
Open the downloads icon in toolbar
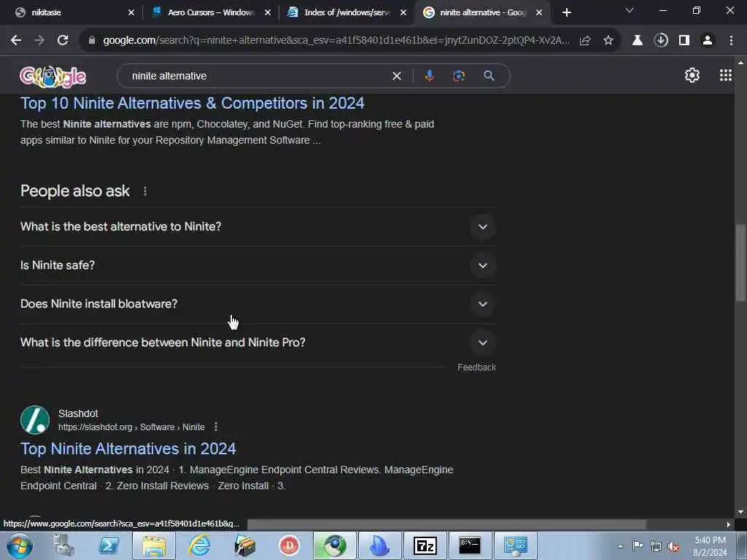(661, 41)
